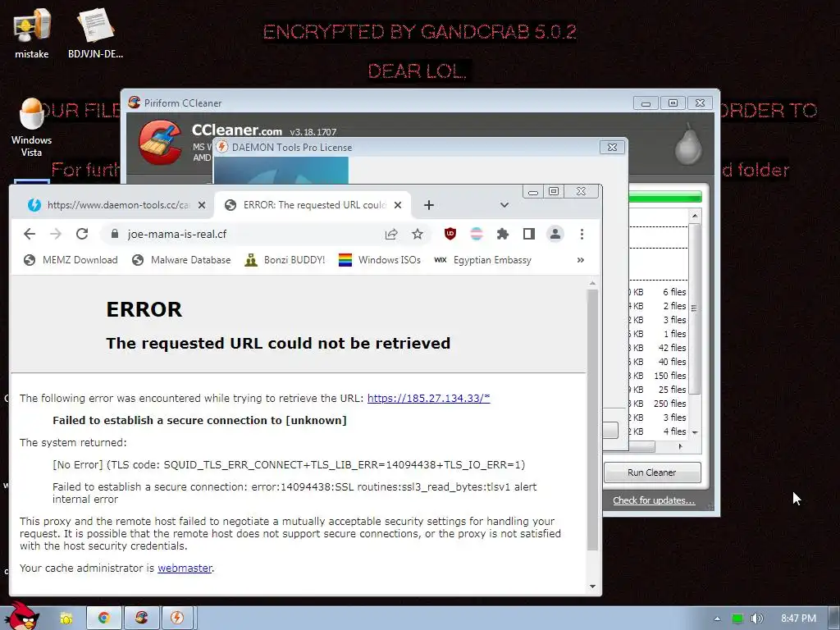This screenshot has width=840, height=630.
Task: Open MEMZ Download bookmark
Action: pos(71,260)
